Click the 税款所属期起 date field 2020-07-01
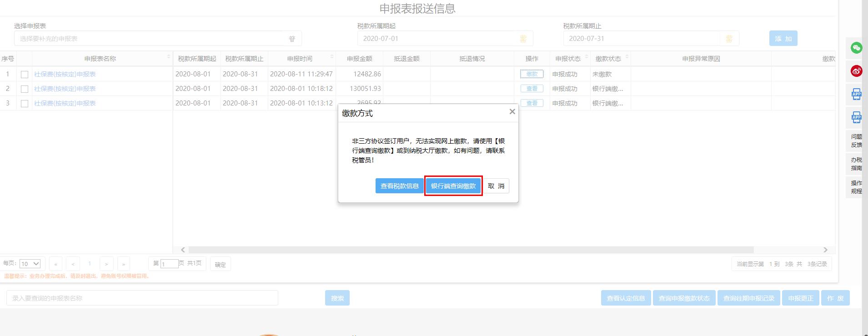Viewport: 868px width, 336px height. pos(445,39)
